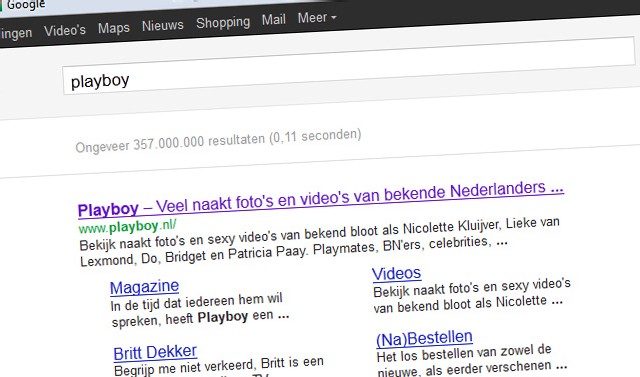Click the search field containing playboy
Viewport: 640px width, 377px height.
point(349,65)
